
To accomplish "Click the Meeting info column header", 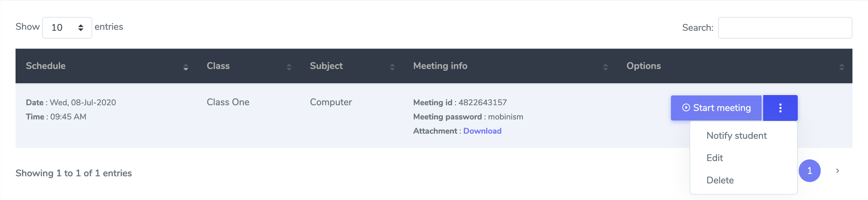I will (x=440, y=66).
